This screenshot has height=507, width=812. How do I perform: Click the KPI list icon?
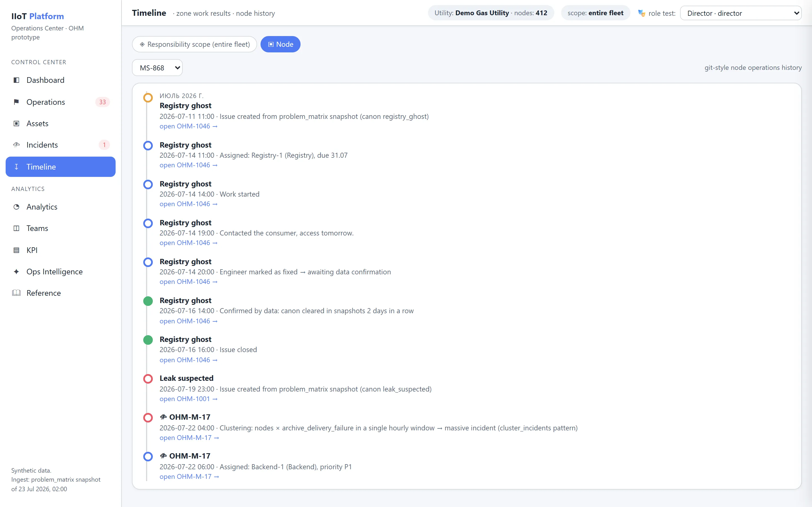tap(16, 250)
